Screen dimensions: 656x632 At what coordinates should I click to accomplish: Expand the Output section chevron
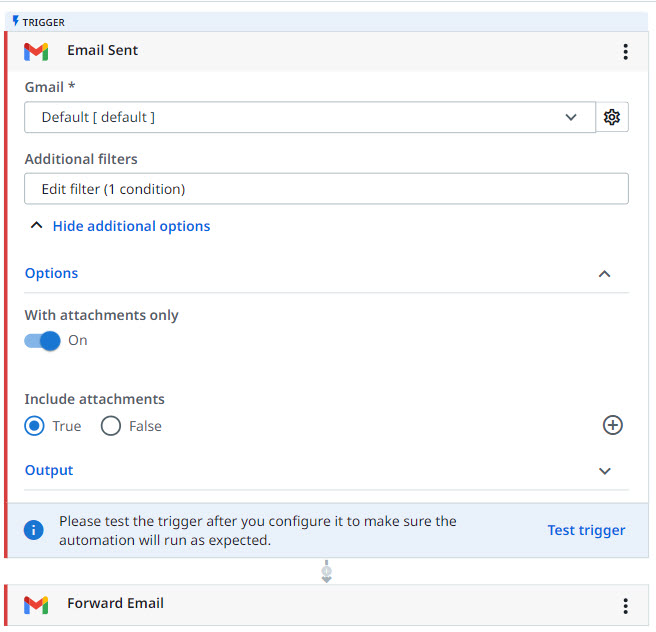604,471
